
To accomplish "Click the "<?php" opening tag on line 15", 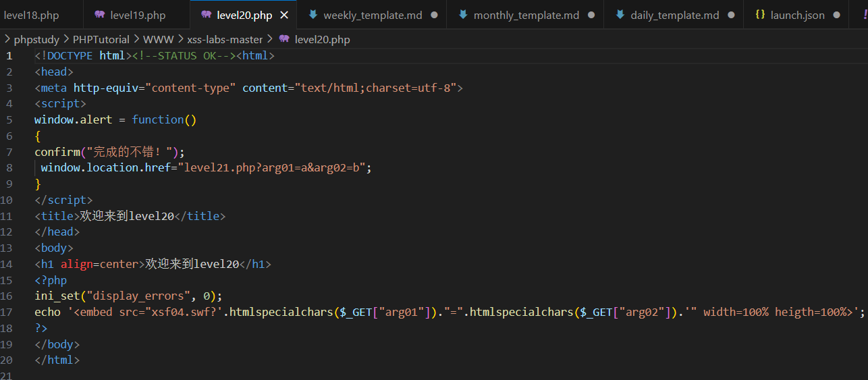I will pos(51,280).
